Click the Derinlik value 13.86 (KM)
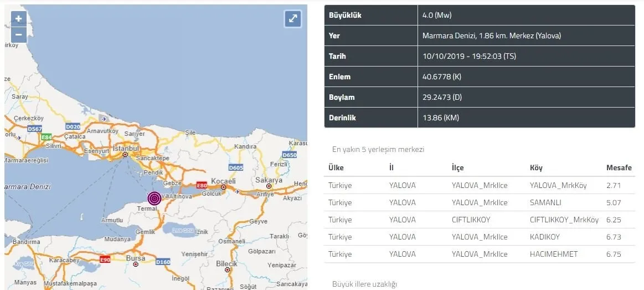This screenshot has width=644, height=290. tap(440, 118)
